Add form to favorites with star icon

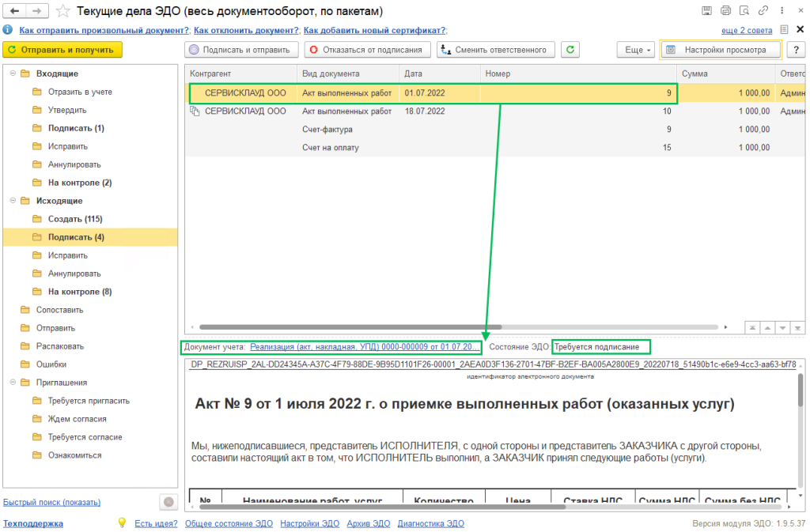coord(62,12)
